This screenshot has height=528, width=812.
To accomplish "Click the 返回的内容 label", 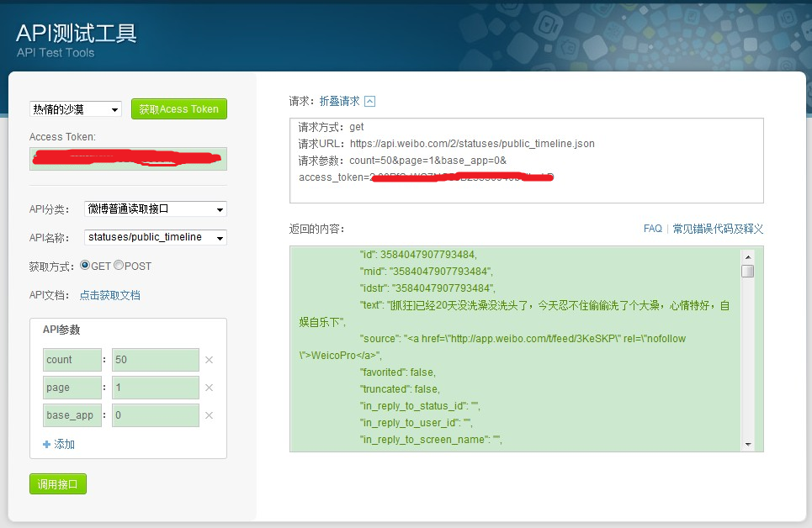I will (x=316, y=229).
